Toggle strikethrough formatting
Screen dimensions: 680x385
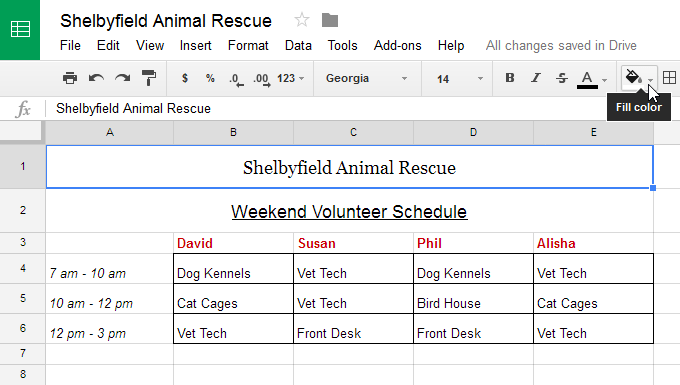(x=562, y=78)
